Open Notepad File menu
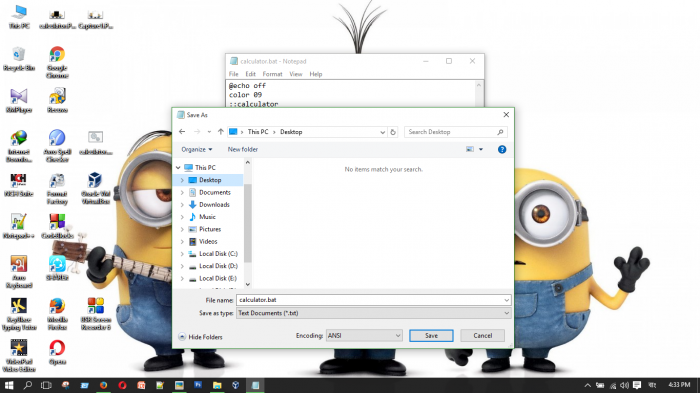This screenshot has height=393, width=700. (233, 74)
